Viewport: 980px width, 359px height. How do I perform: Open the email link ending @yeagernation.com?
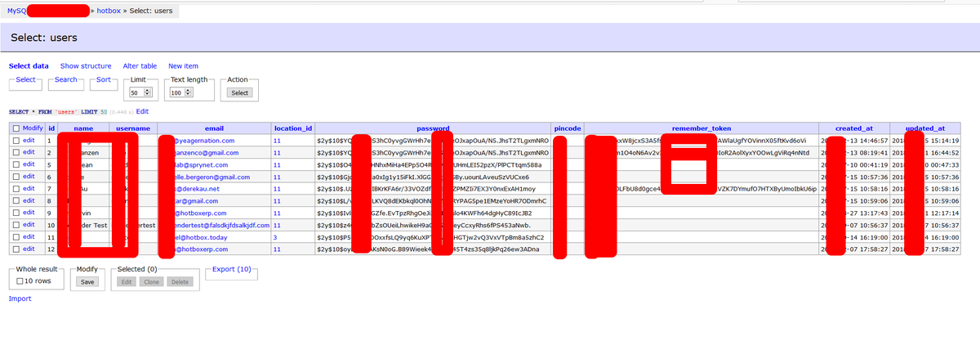[x=204, y=141]
